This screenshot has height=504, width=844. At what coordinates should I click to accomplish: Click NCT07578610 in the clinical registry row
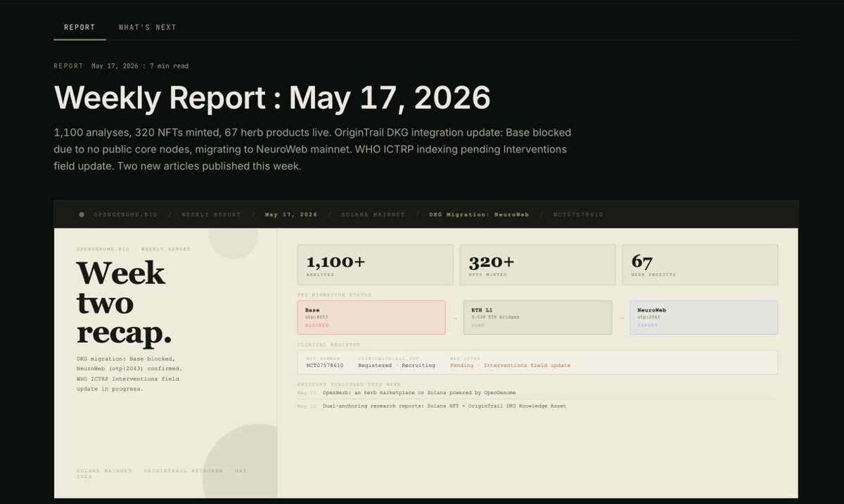[x=325, y=366]
